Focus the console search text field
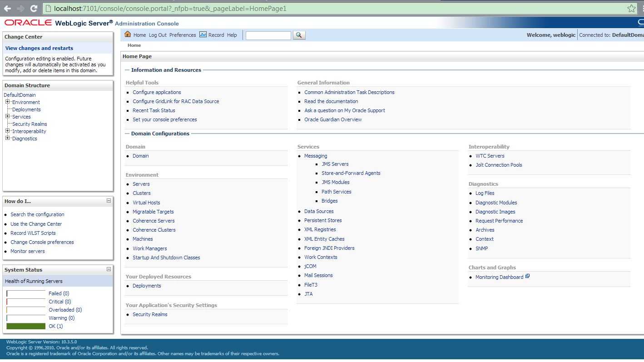This screenshot has height=362, width=644. [268, 35]
